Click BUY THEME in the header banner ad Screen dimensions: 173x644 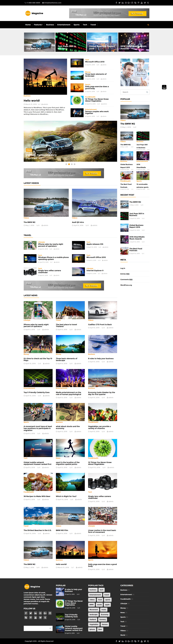(137, 14)
